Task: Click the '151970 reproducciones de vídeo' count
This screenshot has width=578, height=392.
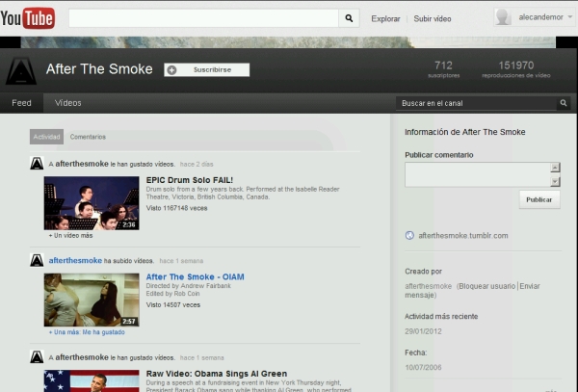Action: tap(515, 69)
